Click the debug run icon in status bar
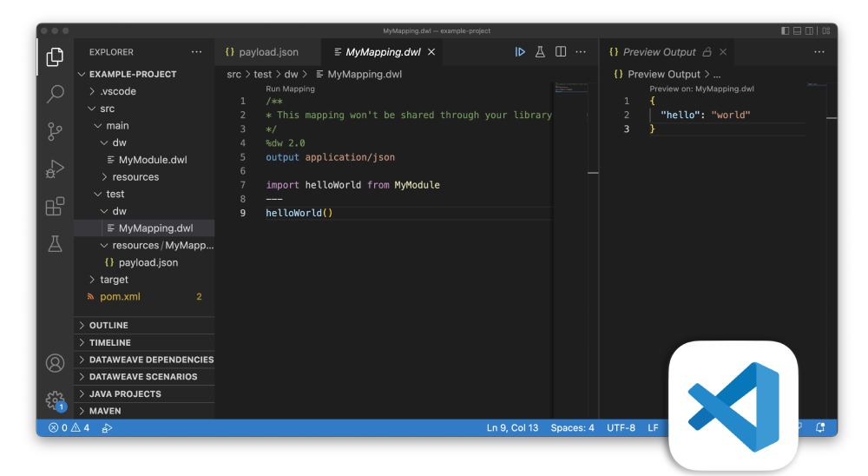This screenshot has width=868, height=476. coord(107,427)
